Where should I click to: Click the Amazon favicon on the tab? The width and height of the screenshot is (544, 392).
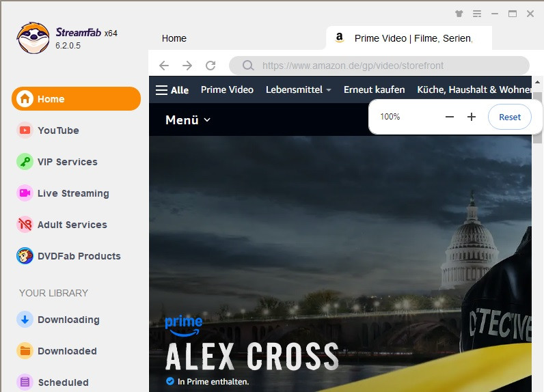(x=339, y=38)
